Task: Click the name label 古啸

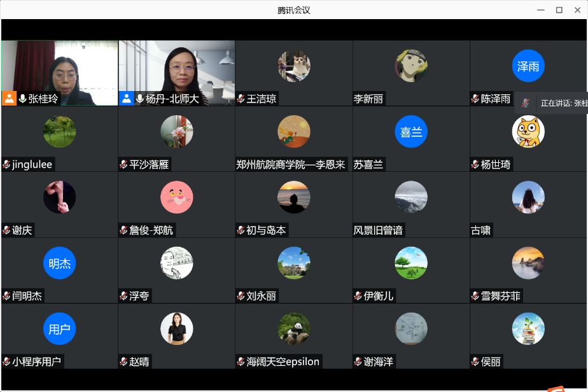Action: 480,230
